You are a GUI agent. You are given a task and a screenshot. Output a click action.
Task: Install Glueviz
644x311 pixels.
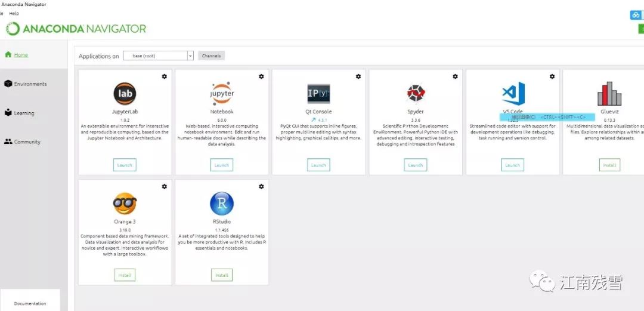(x=609, y=165)
